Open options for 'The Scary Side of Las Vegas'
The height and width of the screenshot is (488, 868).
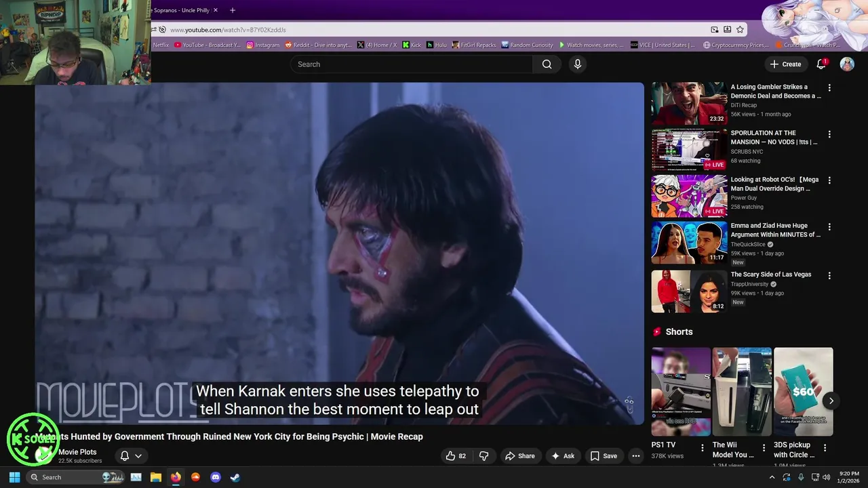pyautogui.click(x=829, y=276)
